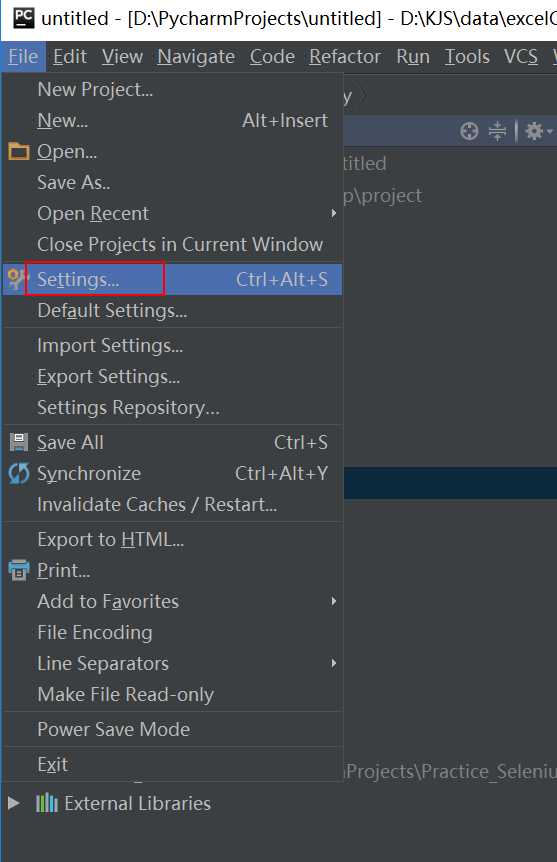Click the scroll-from-source target icon
The width and height of the screenshot is (557, 862).
[469, 131]
